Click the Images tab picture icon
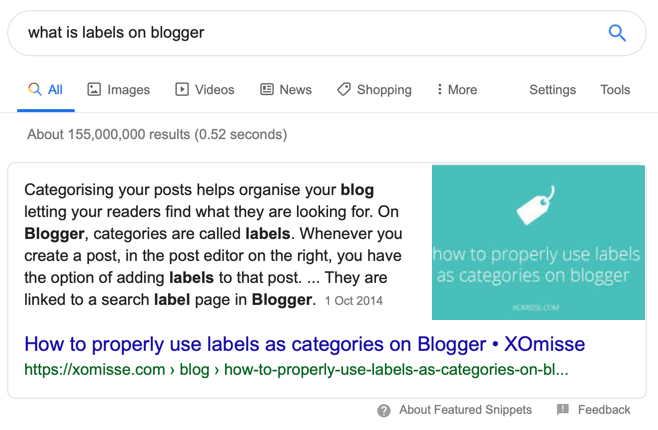658x430 pixels. tap(94, 89)
